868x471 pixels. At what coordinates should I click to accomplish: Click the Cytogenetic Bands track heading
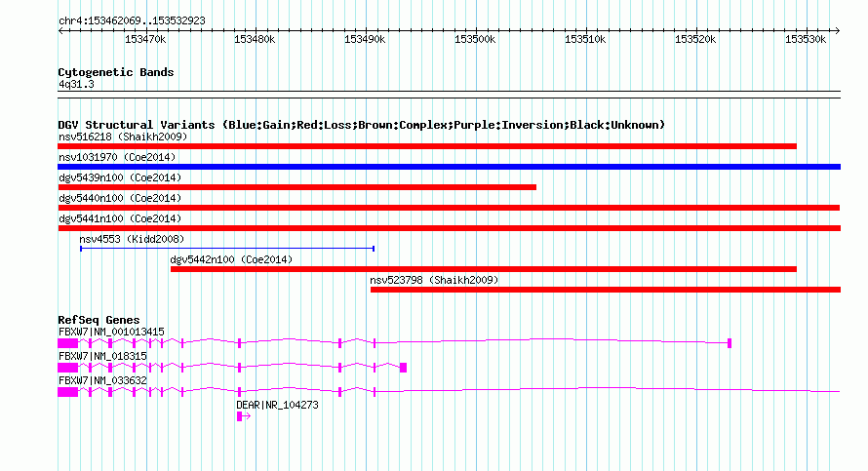(x=116, y=72)
